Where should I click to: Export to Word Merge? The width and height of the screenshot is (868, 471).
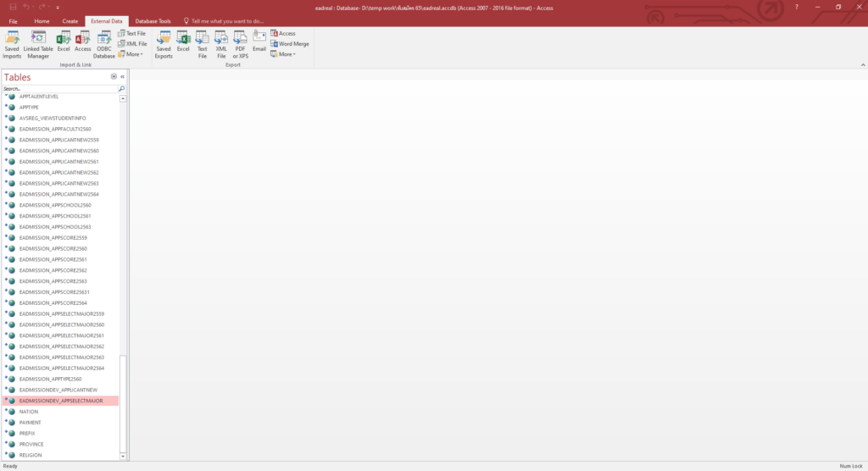pos(290,43)
